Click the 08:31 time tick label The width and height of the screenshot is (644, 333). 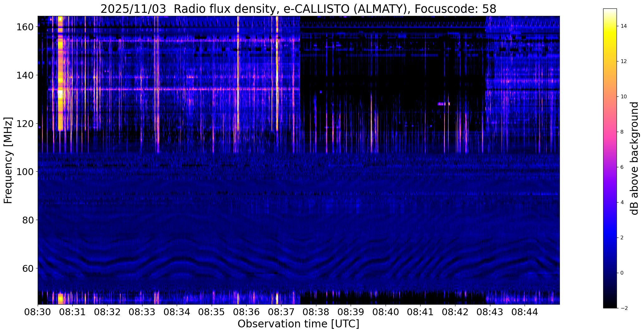click(73, 312)
